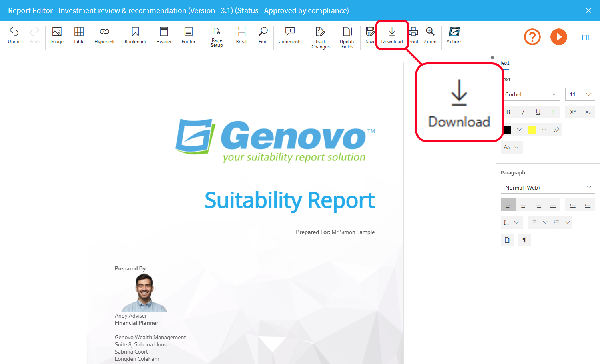Expand the highlight color dropdown arrow

click(x=544, y=130)
